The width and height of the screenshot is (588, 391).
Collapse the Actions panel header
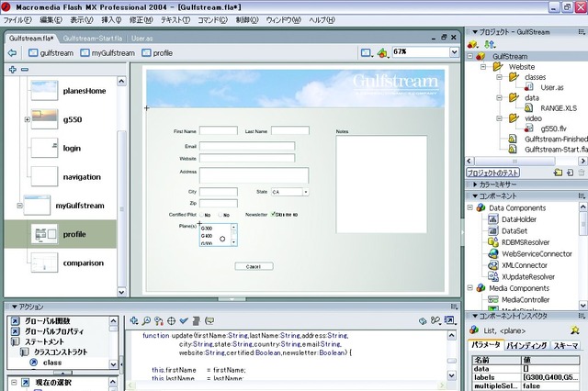tap(15, 307)
